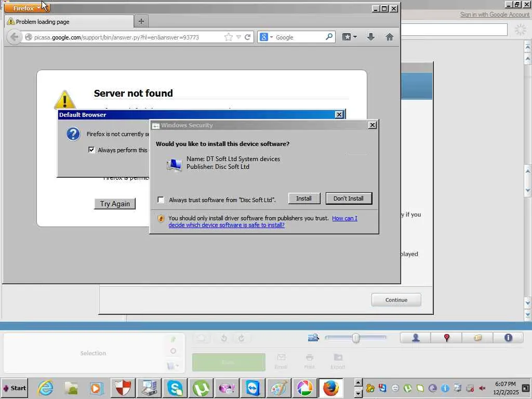This screenshot has height=399, width=532.
Task: Click Install in Windows Security dialog
Action: 304,198
